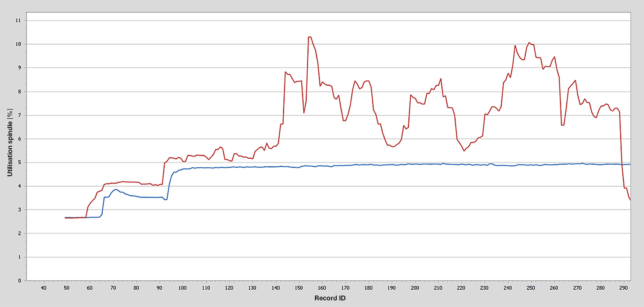
Task: Click the x-axis label '220'
Action: (x=461, y=288)
